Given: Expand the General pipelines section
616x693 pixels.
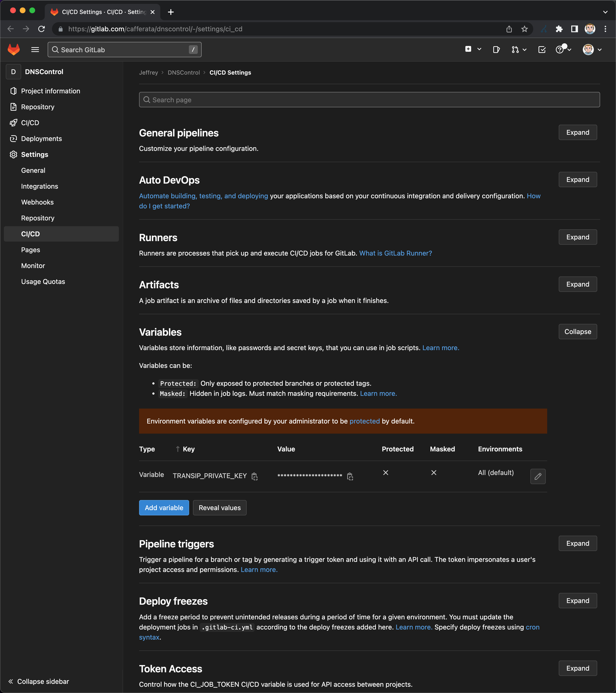Looking at the screenshot, I should [577, 132].
